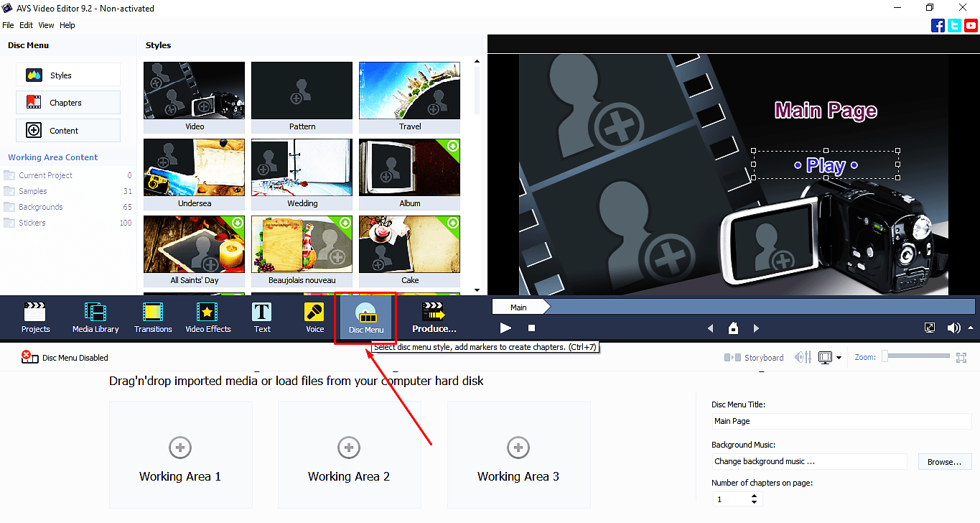Viewport: 980px width, 523px height.
Task: Open the Edit menu
Action: coord(26,24)
